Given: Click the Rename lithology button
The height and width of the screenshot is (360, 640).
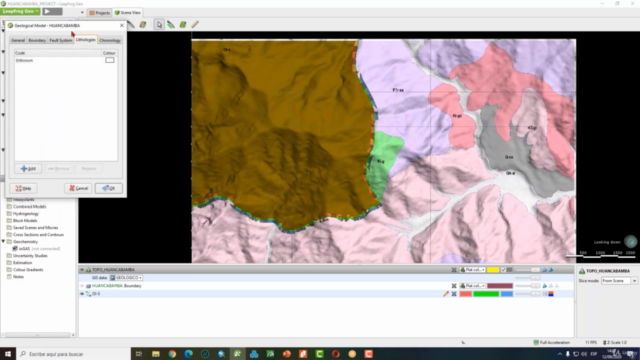Looking at the screenshot, I should 89,169.
